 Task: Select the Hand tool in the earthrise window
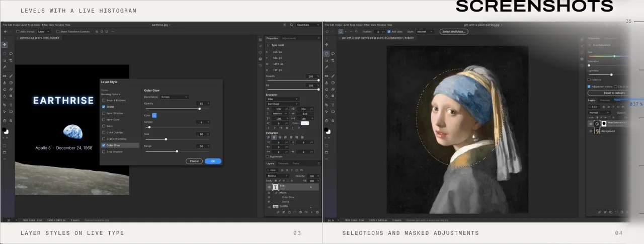5,120
